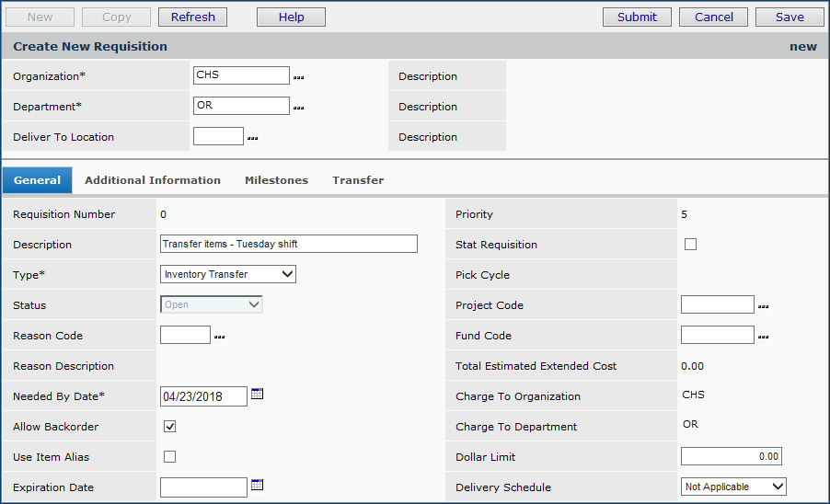Enable the Use Item Alias checkbox
This screenshot has width=830, height=504.
[x=169, y=457]
